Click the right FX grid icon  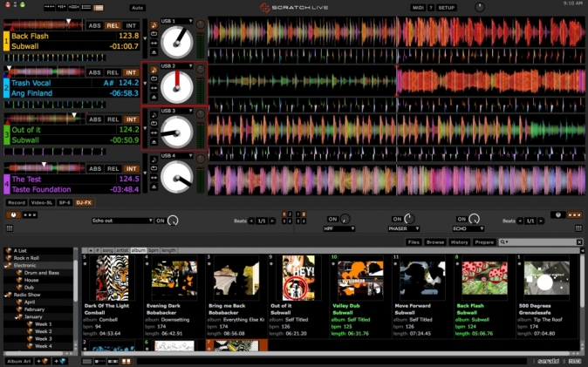[578, 228]
